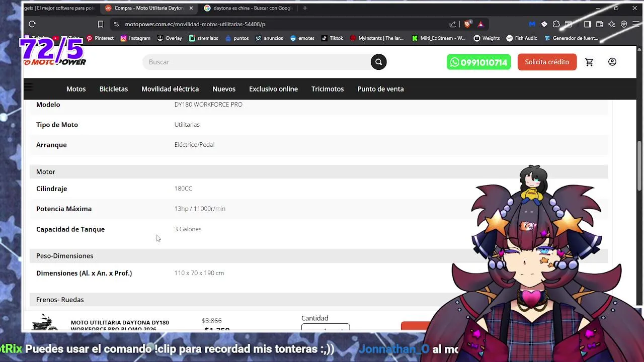Image resolution: width=644 pixels, height=362 pixels.
Task: Open the Overlay bookmark
Action: [170, 38]
